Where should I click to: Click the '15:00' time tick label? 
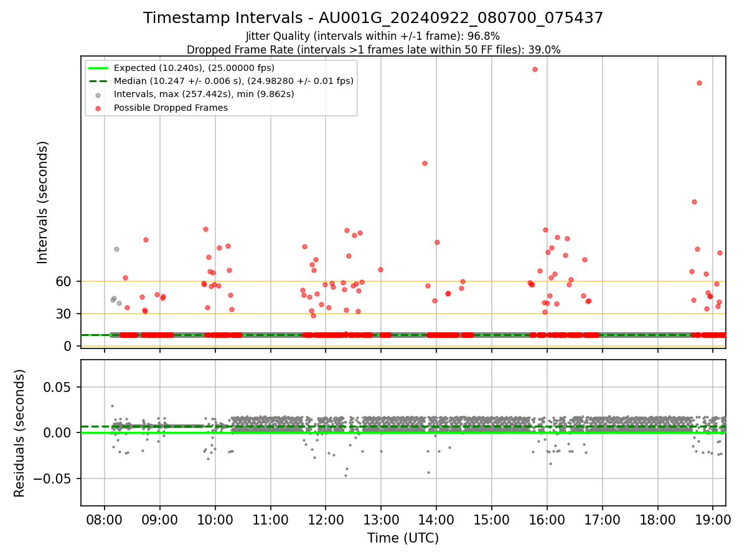pyautogui.click(x=492, y=520)
